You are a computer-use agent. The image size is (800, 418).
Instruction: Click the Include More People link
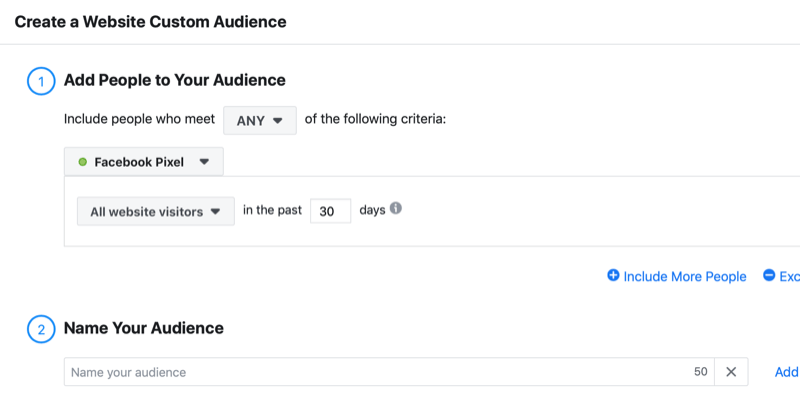pyautogui.click(x=684, y=276)
